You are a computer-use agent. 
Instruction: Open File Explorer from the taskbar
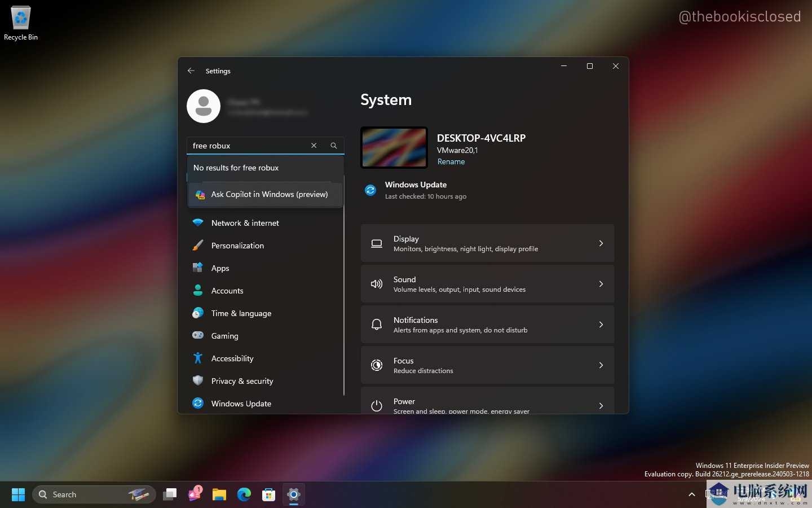219,494
